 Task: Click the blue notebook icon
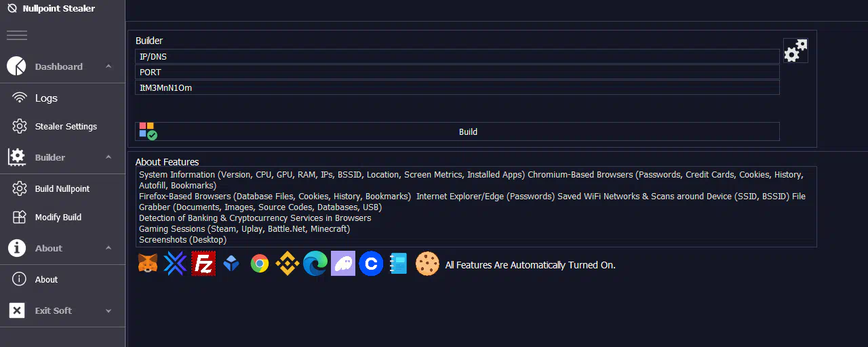pyautogui.click(x=399, y=264)
